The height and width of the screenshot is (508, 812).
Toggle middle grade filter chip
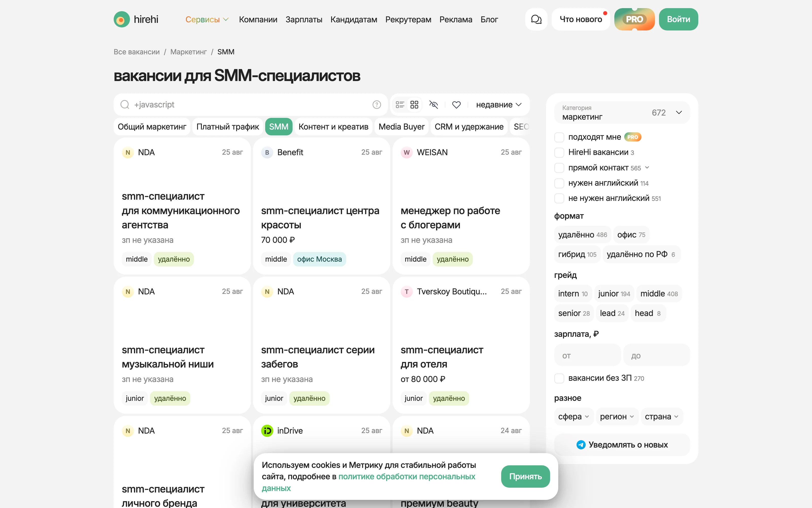click(659, 294)
